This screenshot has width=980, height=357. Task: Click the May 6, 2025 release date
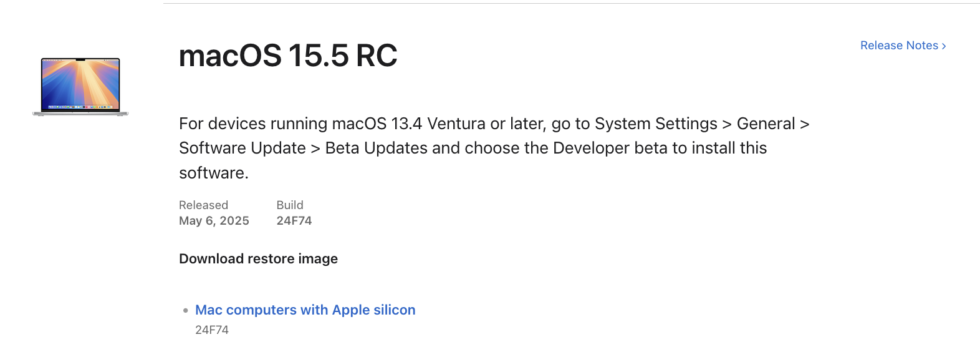click(214, 221)
